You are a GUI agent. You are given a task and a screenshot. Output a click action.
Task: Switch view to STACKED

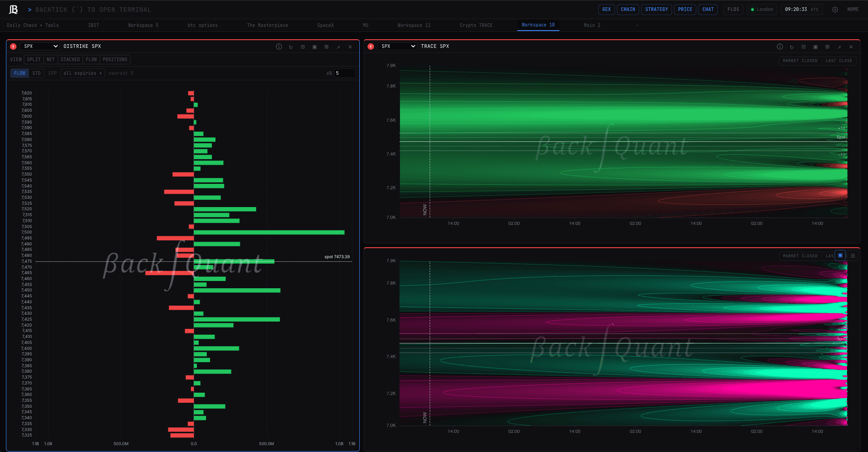(70, 60)
